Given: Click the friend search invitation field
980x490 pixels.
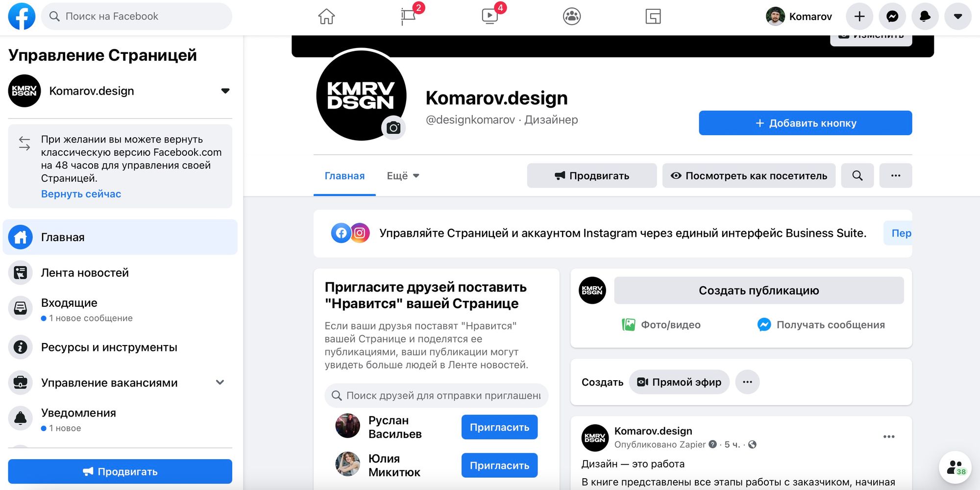Looking at the screenshot, I should coord(436,395).
